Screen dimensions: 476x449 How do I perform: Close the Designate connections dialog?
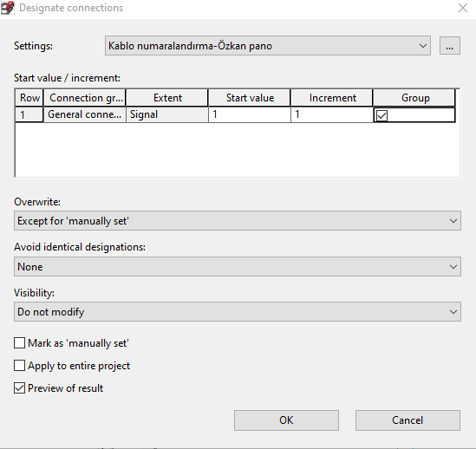(x=463, y=8)
